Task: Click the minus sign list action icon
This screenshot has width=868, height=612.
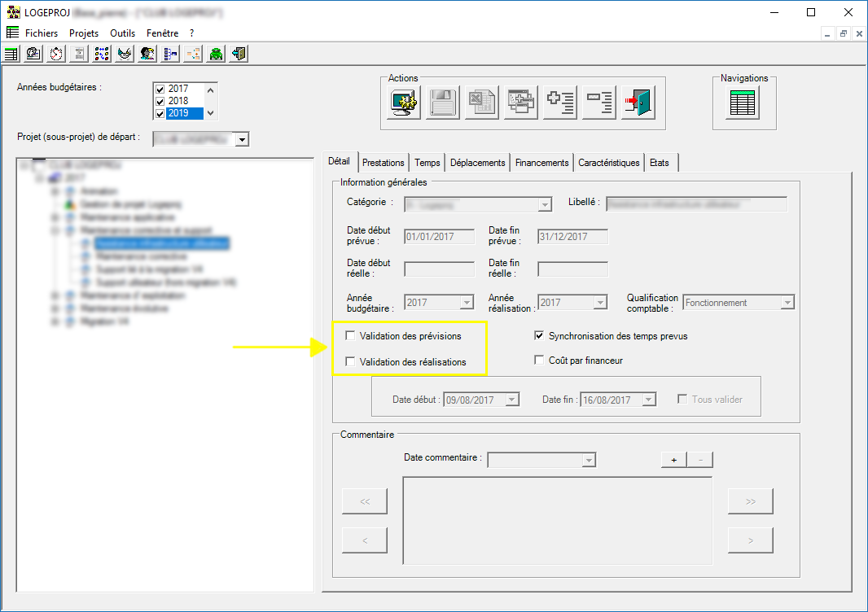Action: pos(599,103)
